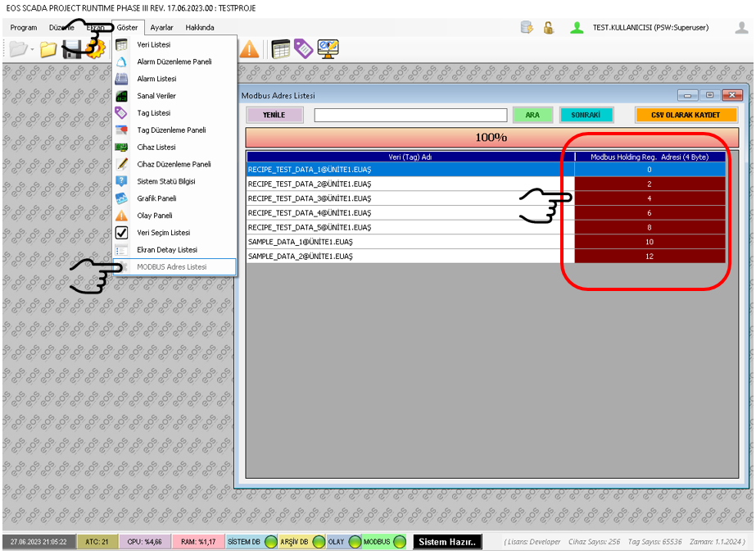Click the open padlock icon
Image resolution: width=756 pixels, height=555 pixels.
(x=548, y=28)
